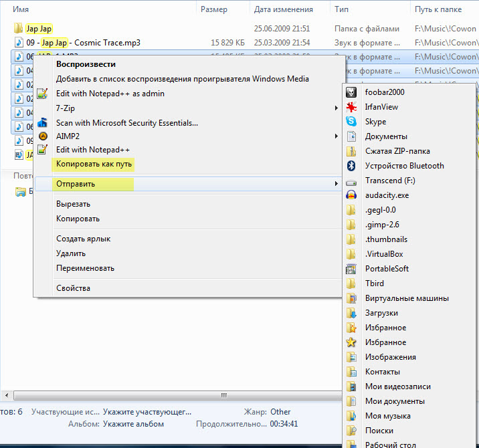This screenshot has height=448, width=479.
Task: Click the scrollbar left arrow
Action: [7, 395]
